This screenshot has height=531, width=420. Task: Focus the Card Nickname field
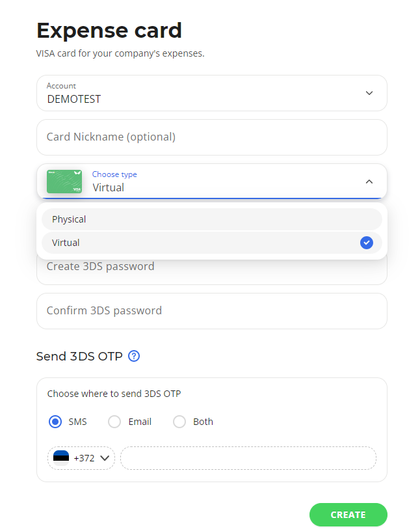click(211, 137)
